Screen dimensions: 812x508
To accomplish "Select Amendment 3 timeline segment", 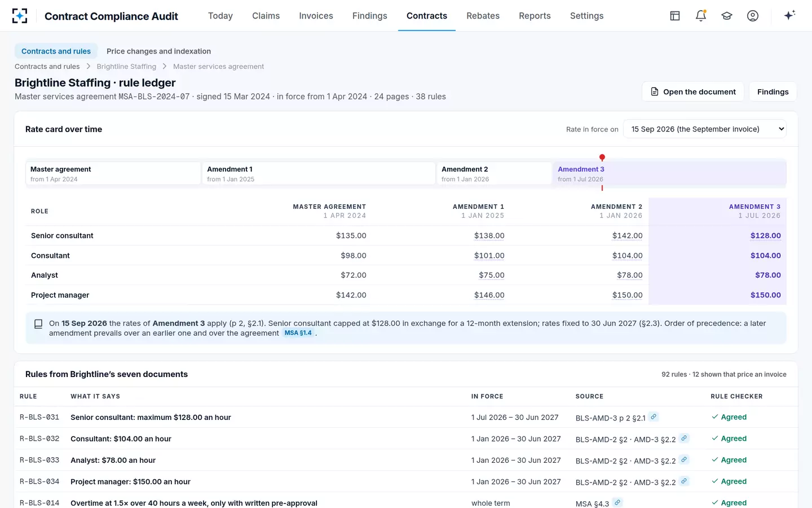I will pyautogui.click(x=669, y=174).
